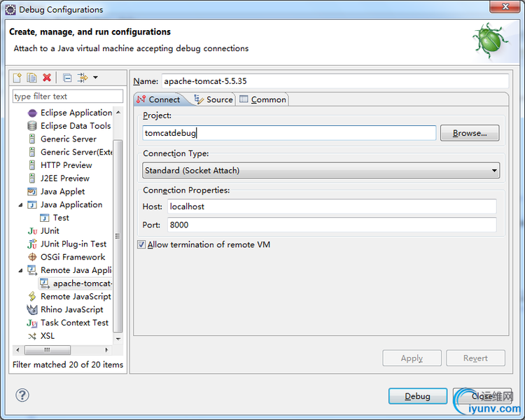525x420 pixels.
Task: Open help via question mark icon
Action: 22,395
